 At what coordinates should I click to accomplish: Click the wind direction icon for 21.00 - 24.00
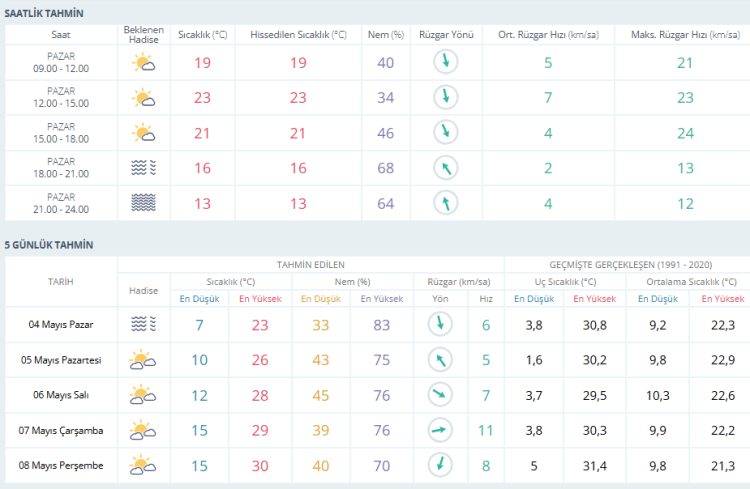pyautogui.click(x=446, y=203)
